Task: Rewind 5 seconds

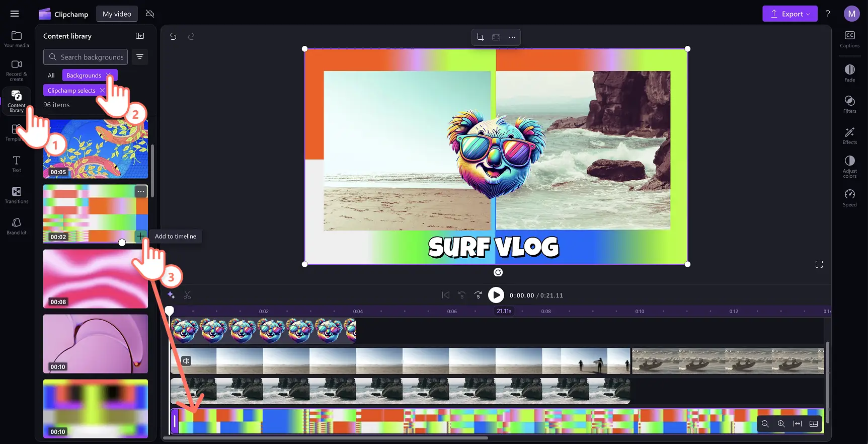Action: coord(462,295)
